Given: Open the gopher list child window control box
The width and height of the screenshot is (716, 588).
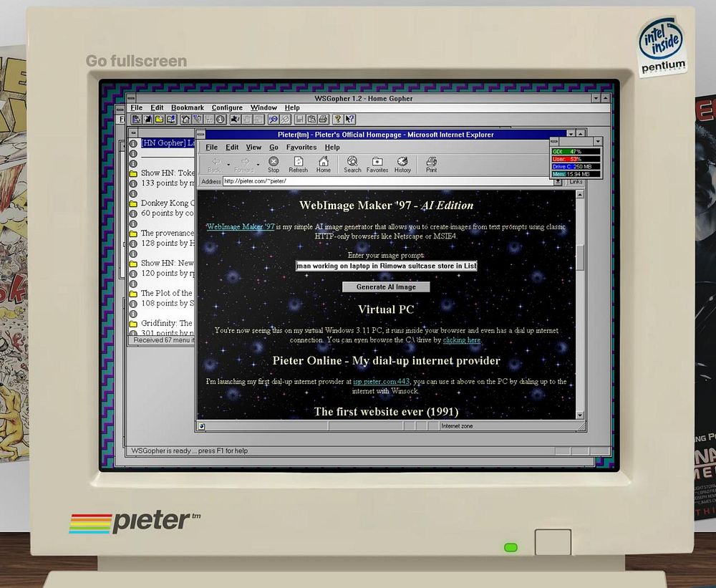Looking at the screenshot, I should click(x=133, y=132).
